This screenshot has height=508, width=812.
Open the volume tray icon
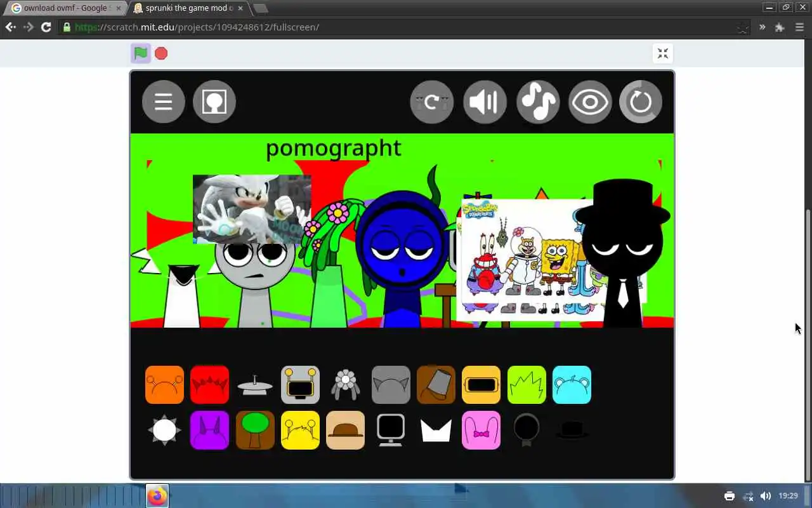coord(766,496)
